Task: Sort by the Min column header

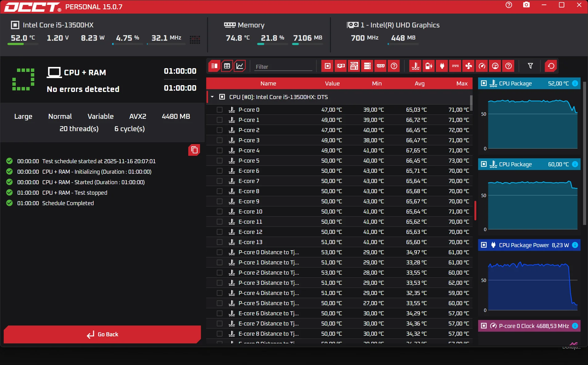Action: tap(377, 84)
